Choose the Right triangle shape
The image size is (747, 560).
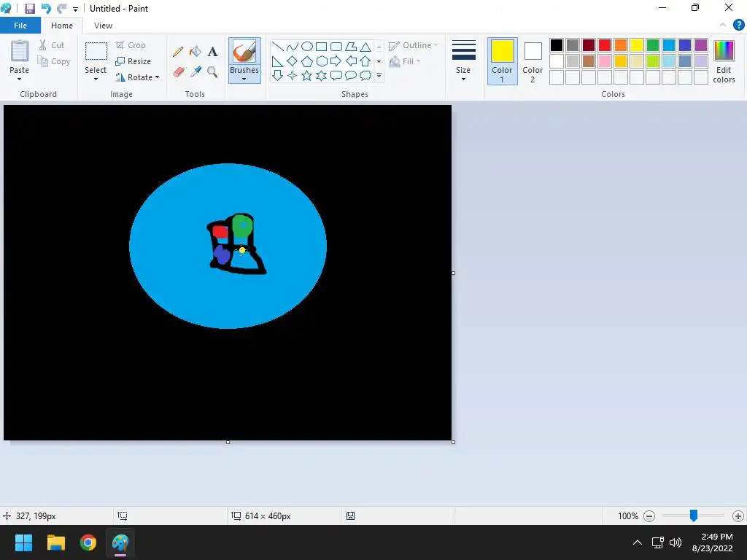(x=277, y=61)
